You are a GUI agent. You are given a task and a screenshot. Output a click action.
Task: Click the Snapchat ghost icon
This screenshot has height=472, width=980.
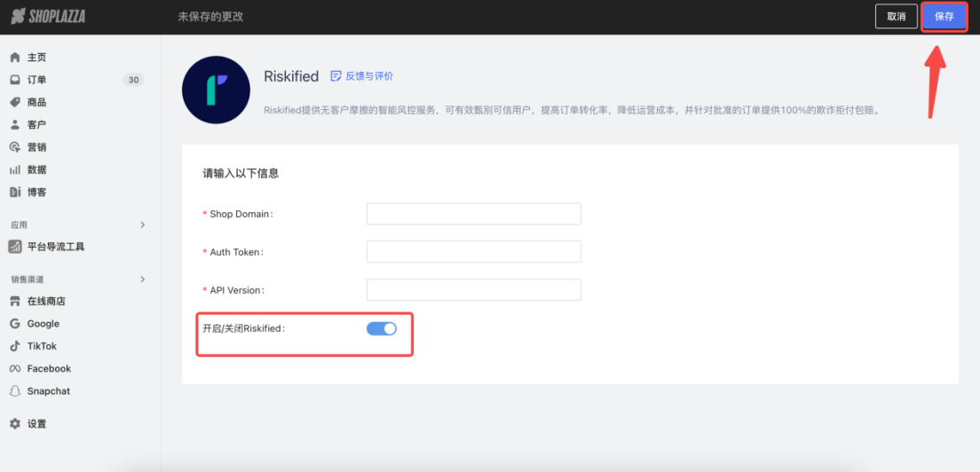coord(15,391)
